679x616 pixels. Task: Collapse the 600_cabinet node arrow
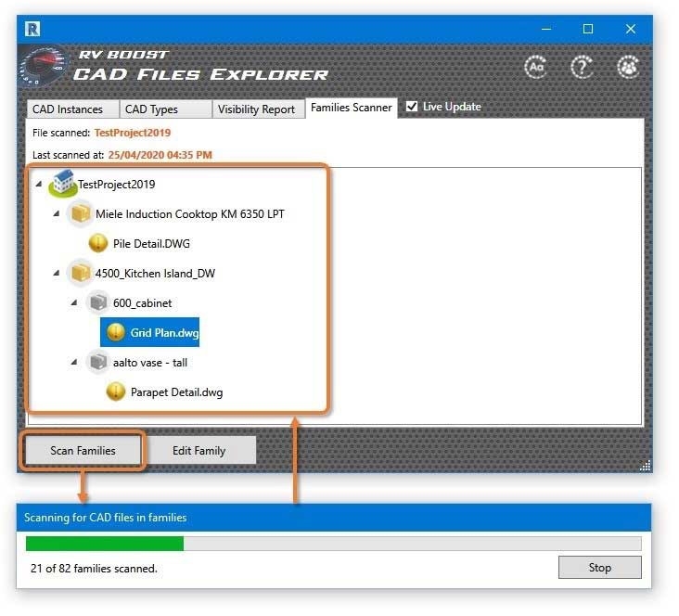point(74,302)
